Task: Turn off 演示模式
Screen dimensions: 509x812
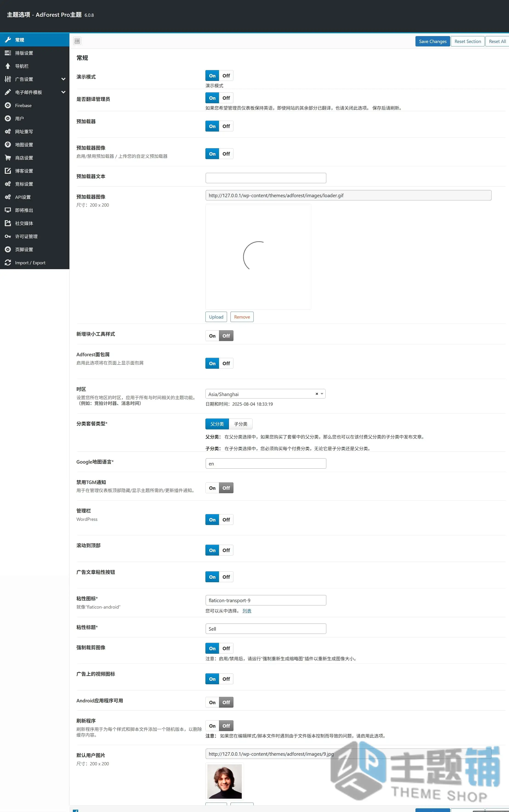Action: pos(226,76)
